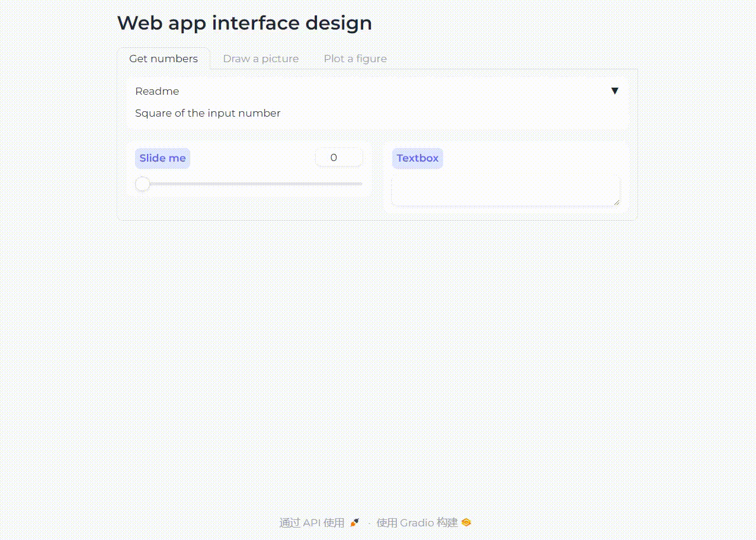
Task: Open the 使用 Gradio 构建 link
Action: click(x=417, y=522)
